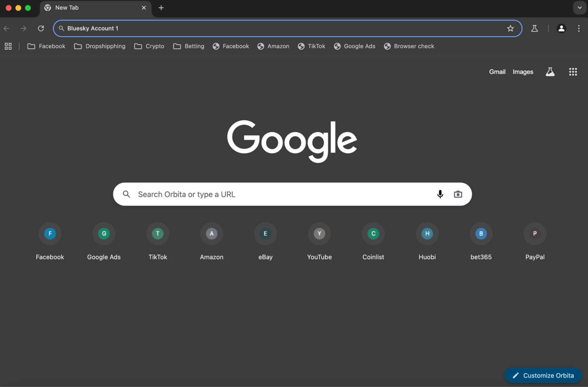
Task: Open the TikTok shortcut tile
Action: 158,242
